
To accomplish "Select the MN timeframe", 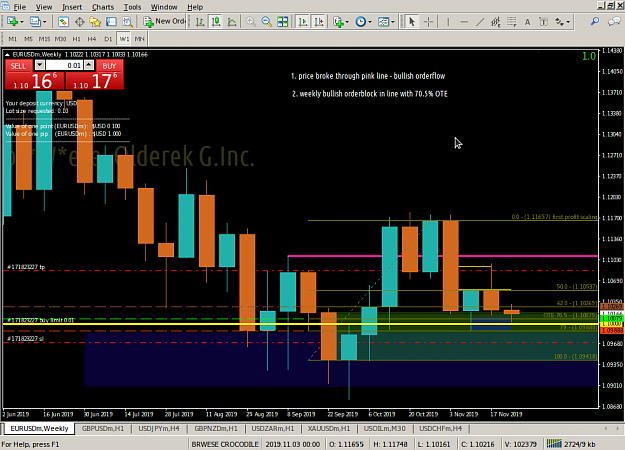I will pyautogui.click(x=140, y=39).
